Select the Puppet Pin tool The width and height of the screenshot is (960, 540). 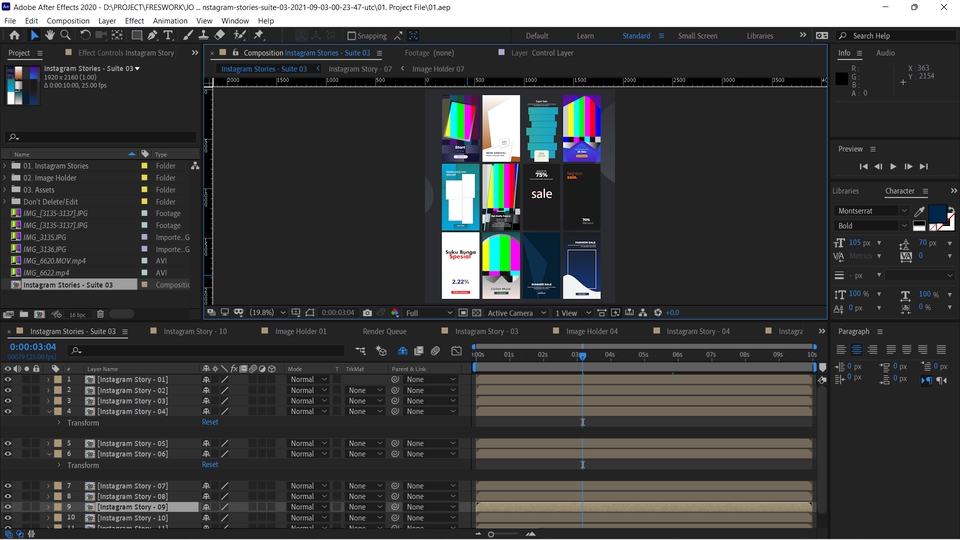tap(260, 35)
